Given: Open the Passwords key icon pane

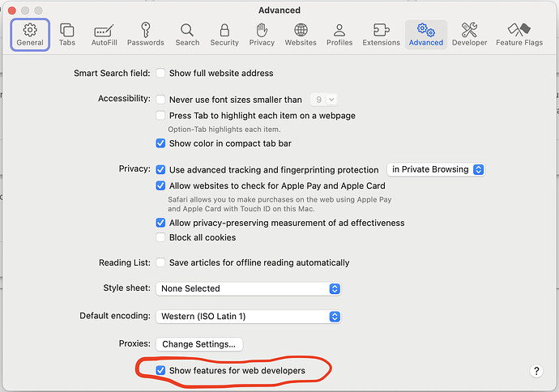Looking at the screenshot, I should 146,35.
